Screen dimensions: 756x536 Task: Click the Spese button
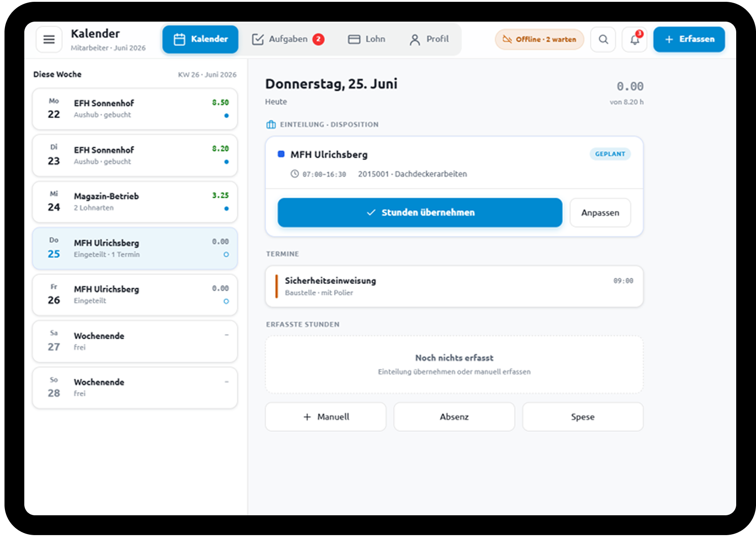583,417
